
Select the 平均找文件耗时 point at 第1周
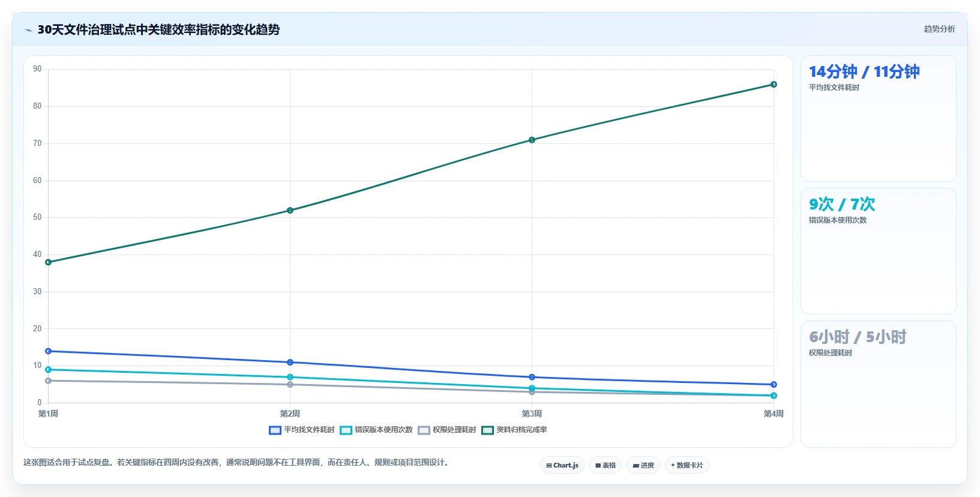(49, 351)
